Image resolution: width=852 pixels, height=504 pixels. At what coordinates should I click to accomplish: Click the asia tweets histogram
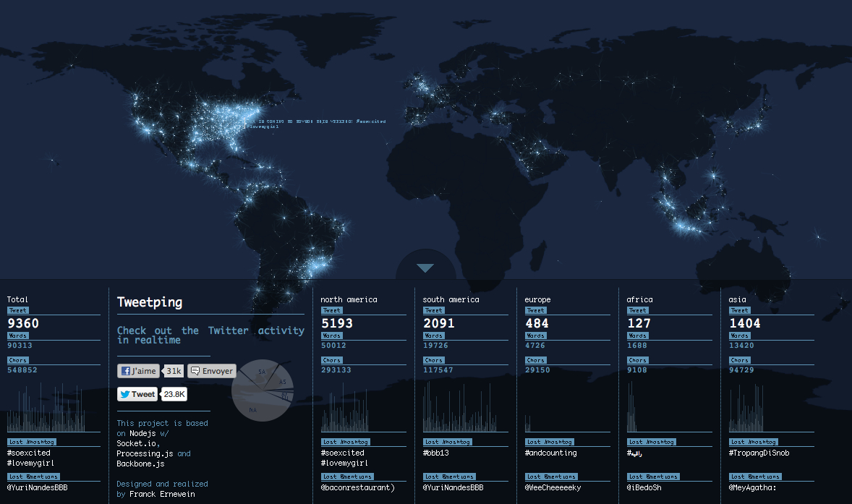(746, 408)
